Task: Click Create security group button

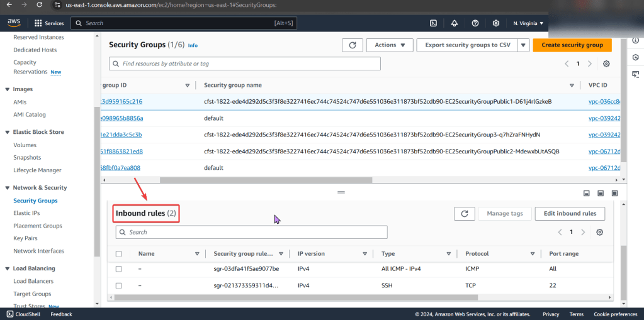Action: (572, 45)
